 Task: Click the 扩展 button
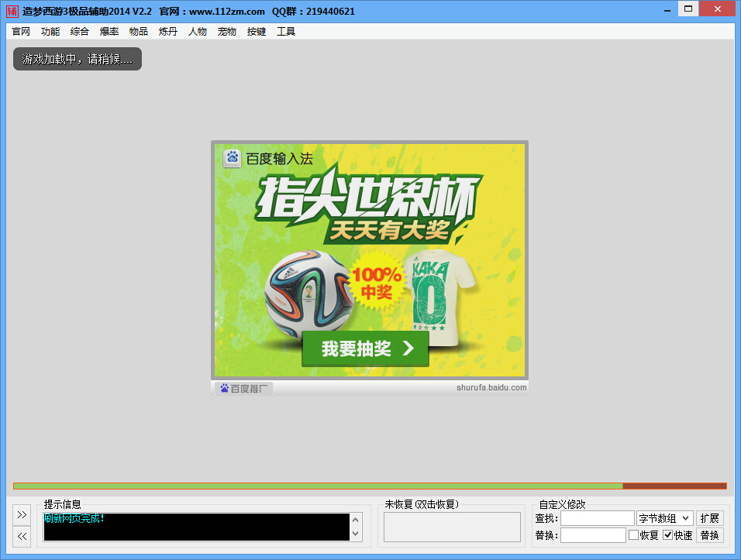tap(709, 518)
